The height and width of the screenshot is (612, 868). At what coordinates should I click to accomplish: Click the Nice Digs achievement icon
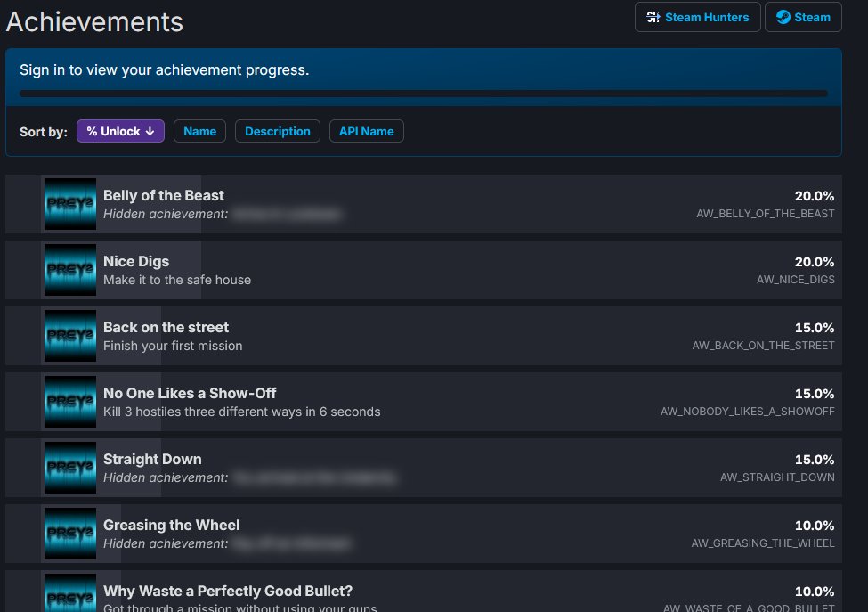pyautogui.click(x=70, y=270)
